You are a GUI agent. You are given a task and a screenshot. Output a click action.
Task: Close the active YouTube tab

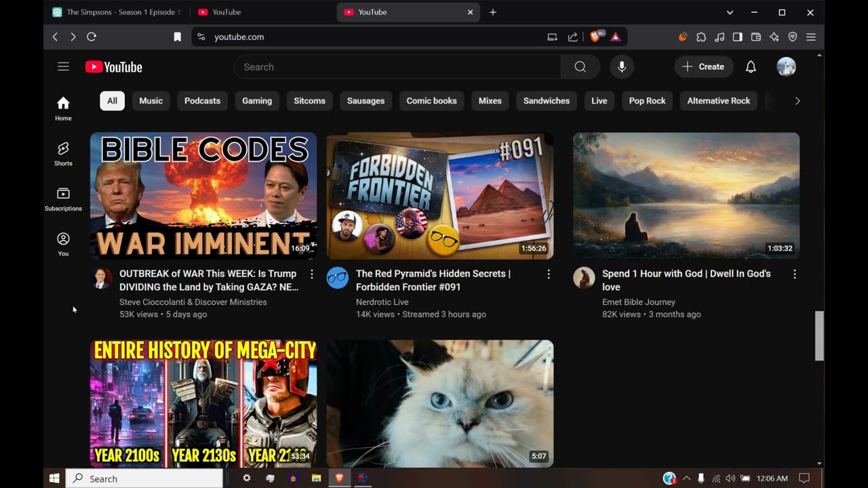point(471,12)
